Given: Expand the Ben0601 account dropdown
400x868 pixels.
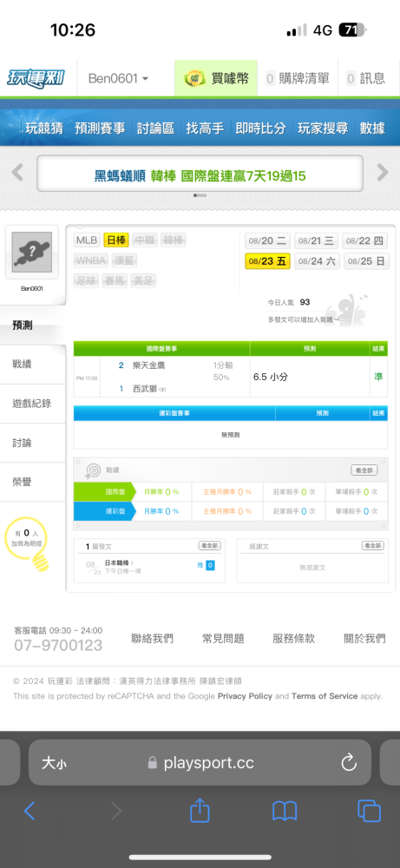Looking at the screenshot, I should pyautogui.click(x=118, y=79).
